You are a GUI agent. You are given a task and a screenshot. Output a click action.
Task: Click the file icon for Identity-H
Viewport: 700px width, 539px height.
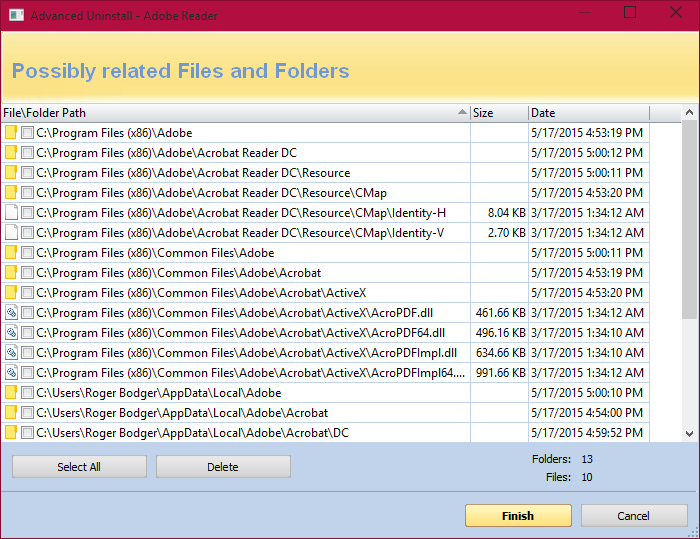point(11,213)
